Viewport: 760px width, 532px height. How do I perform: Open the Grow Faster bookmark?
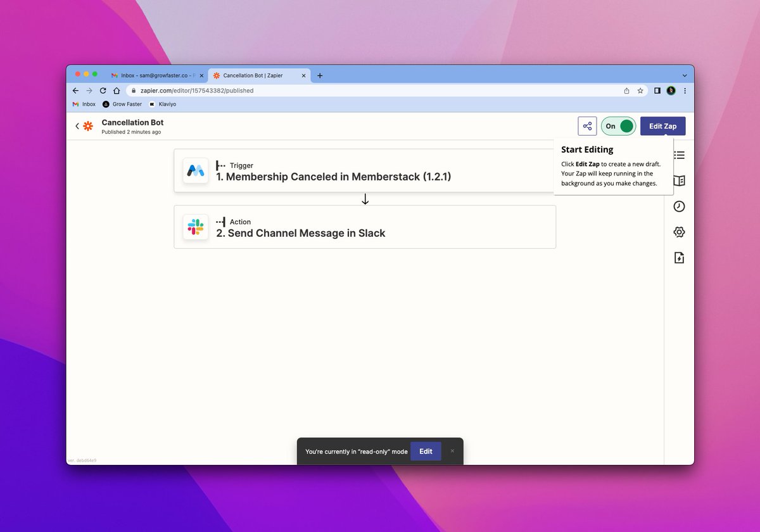click(x=122, y=104)
